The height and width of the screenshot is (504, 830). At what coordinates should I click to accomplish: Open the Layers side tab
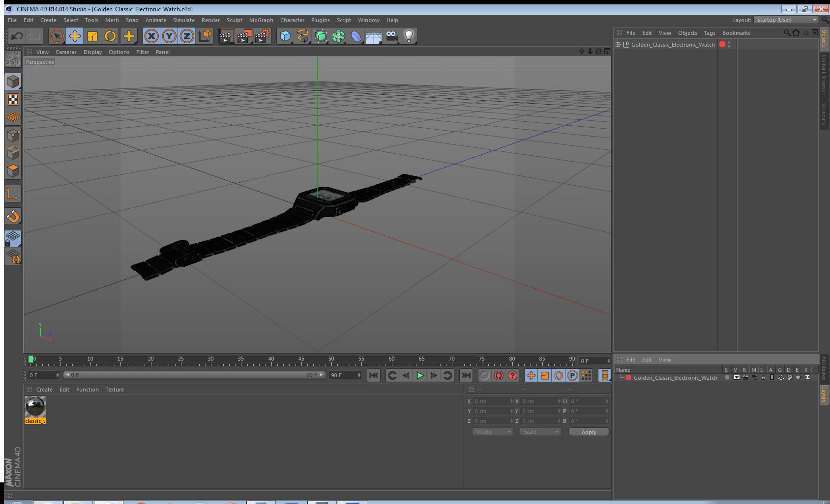coord(824,394)
